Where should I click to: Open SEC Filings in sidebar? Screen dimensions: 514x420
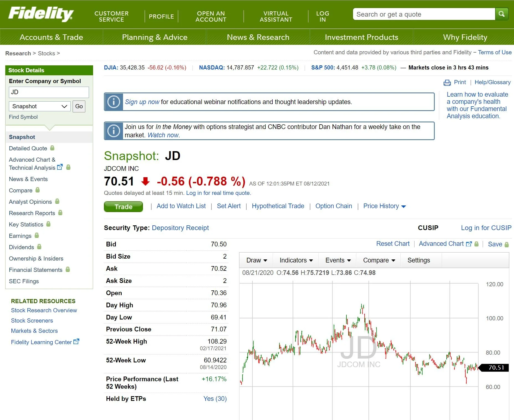[x=24, y=281]
